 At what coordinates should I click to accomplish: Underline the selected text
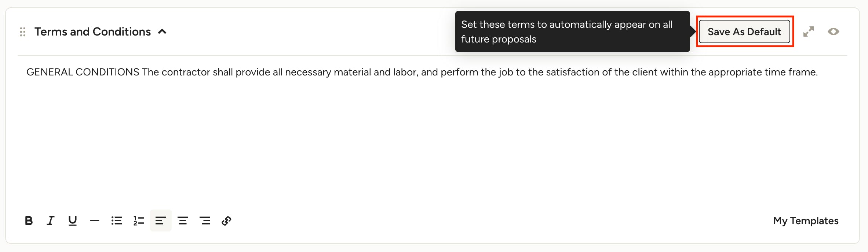(73, 220)
